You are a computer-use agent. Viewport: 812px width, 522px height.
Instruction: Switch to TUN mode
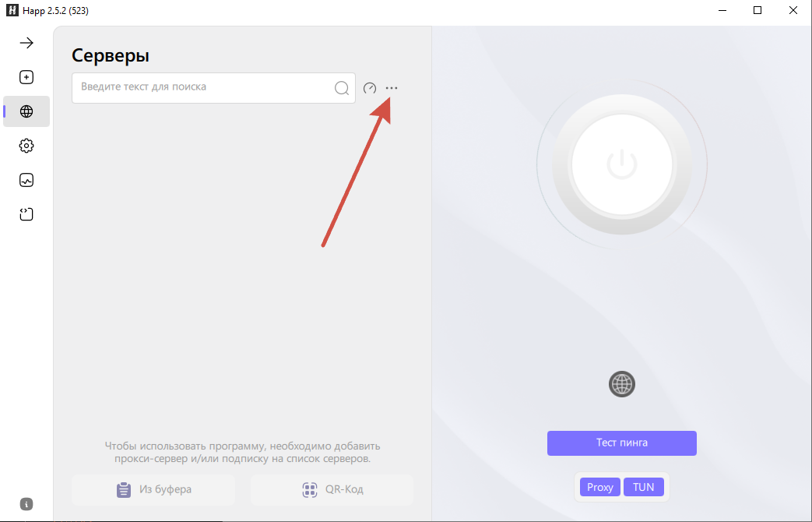click(x=644, y=487)
